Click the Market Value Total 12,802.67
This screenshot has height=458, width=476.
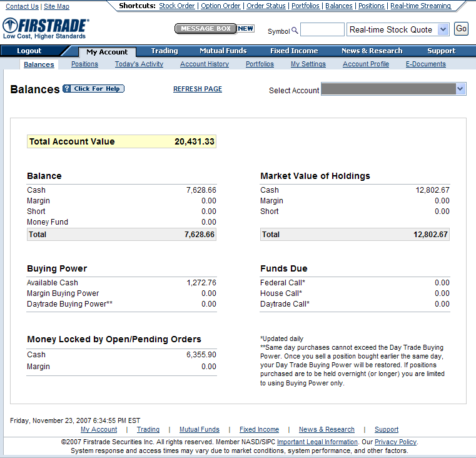(x=430, y=235)
